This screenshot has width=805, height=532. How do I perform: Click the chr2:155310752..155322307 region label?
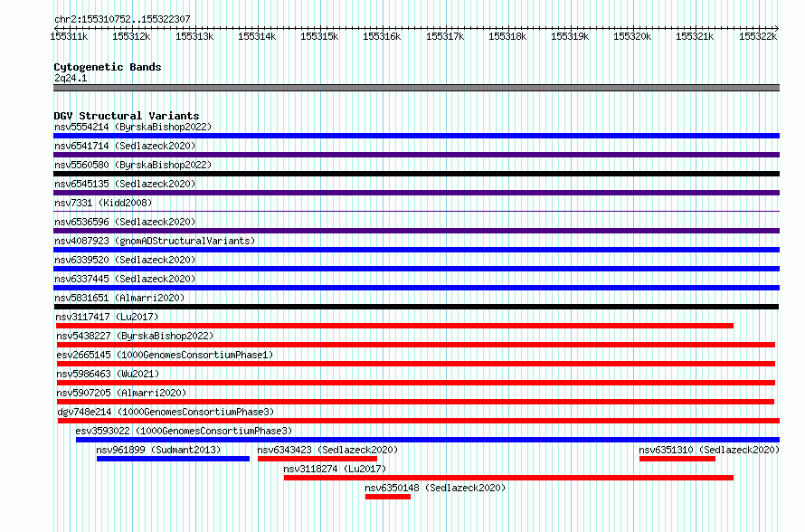(x=122, y=19)
